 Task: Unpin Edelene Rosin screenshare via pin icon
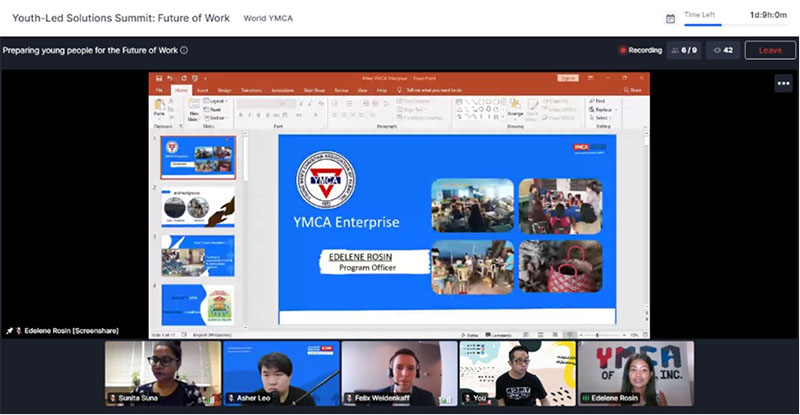pos(9,331)
